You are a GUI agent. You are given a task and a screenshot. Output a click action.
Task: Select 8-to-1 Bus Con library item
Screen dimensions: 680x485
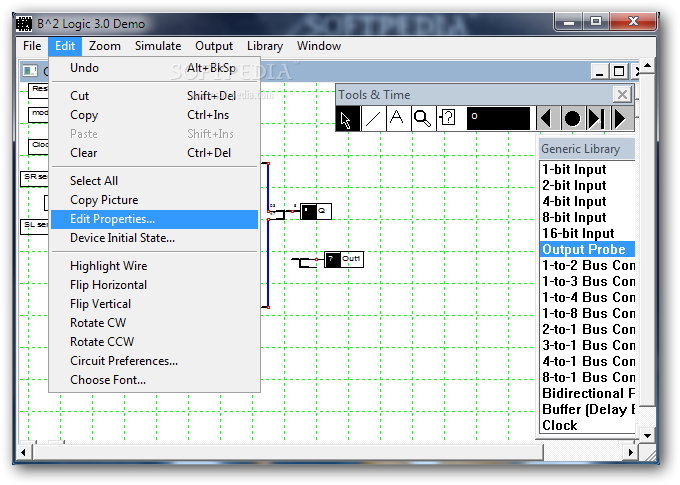[588, 377]
